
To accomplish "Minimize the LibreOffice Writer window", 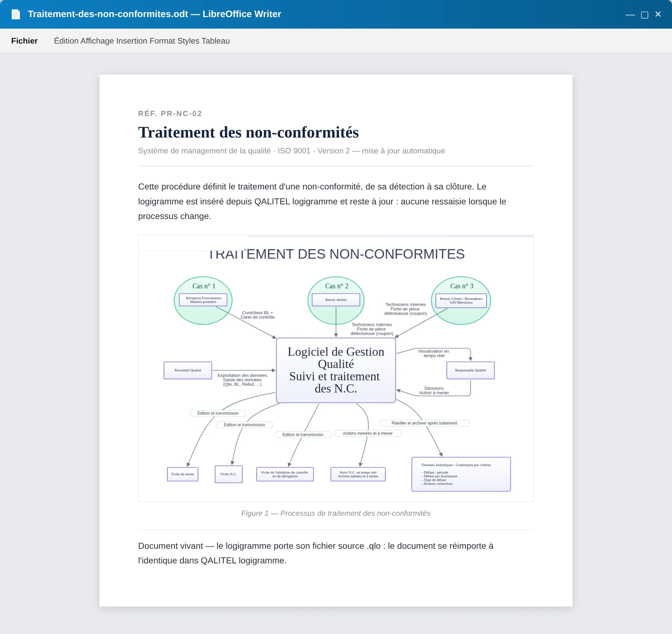I will (x=630, y=15).
